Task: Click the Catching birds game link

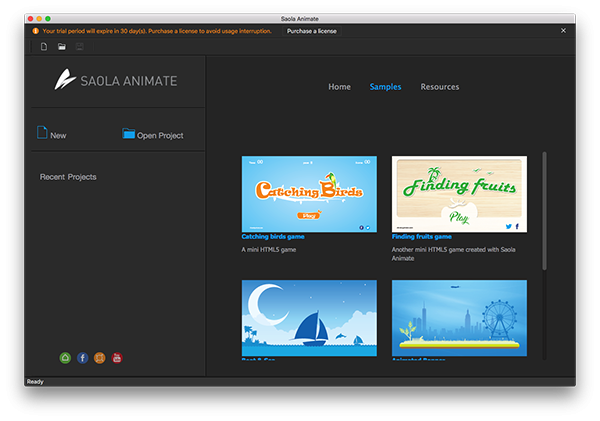Action: (273, 237)
